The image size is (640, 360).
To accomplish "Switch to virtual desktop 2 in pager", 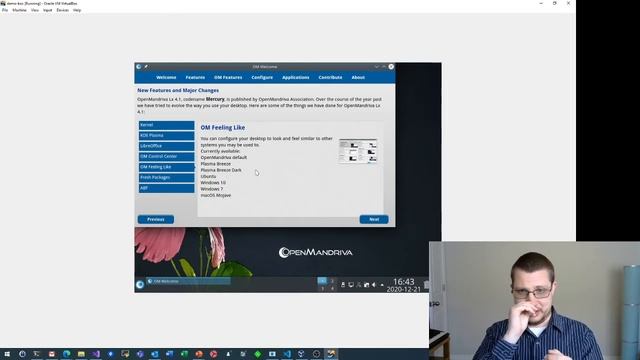I will (x=332, y=281).
